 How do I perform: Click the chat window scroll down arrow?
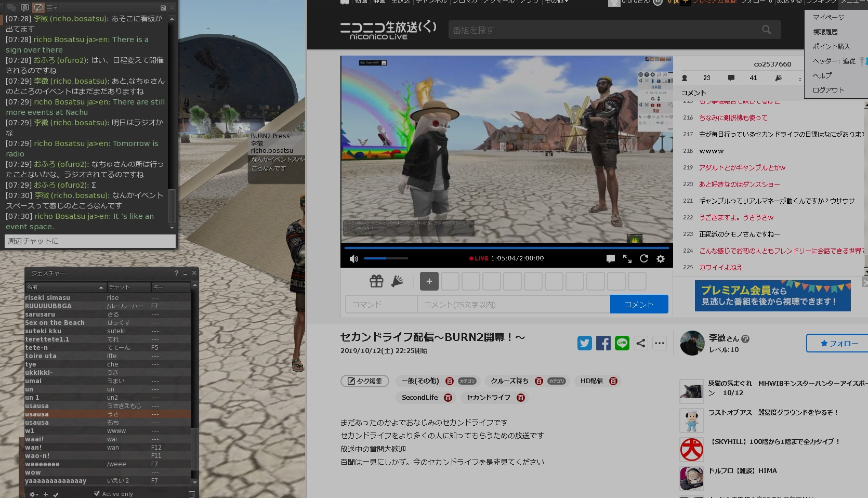pos(172,227)
